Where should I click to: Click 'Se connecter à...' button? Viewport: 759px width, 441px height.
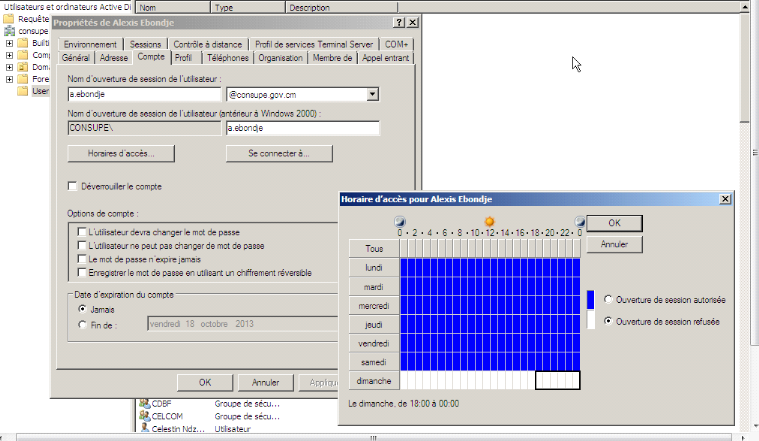point(279,154)
